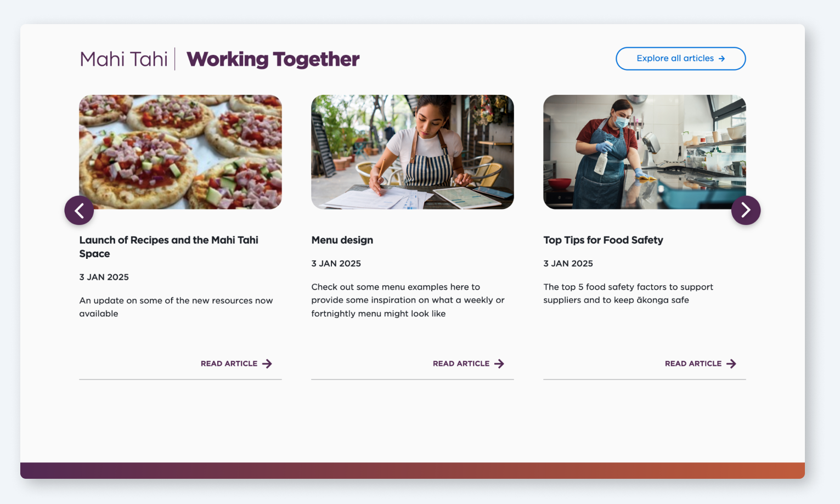Read article on Top Tips for Food Safety

point(700,364)
